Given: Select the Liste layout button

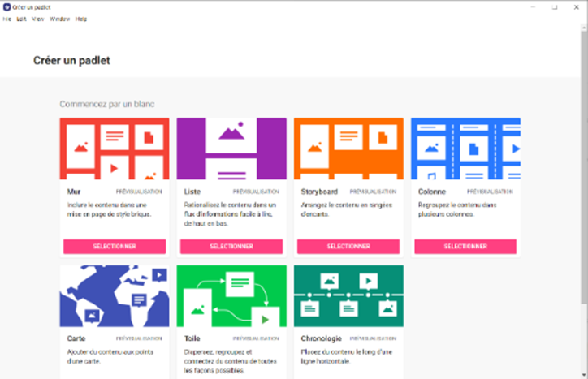Looking at the screenshot, I should click(231, 246).
